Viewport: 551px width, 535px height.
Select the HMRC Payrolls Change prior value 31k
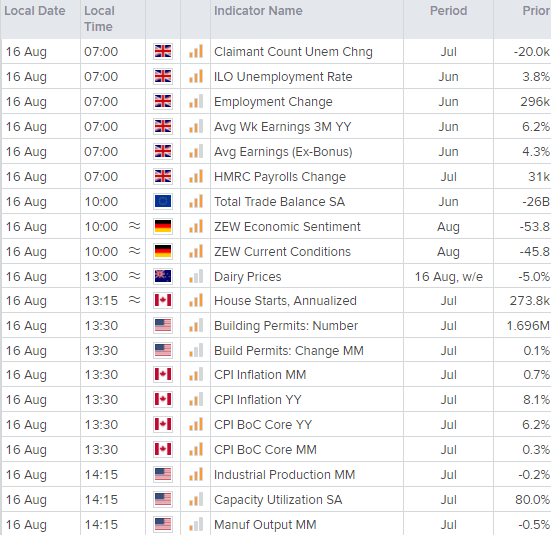point(539,176)
